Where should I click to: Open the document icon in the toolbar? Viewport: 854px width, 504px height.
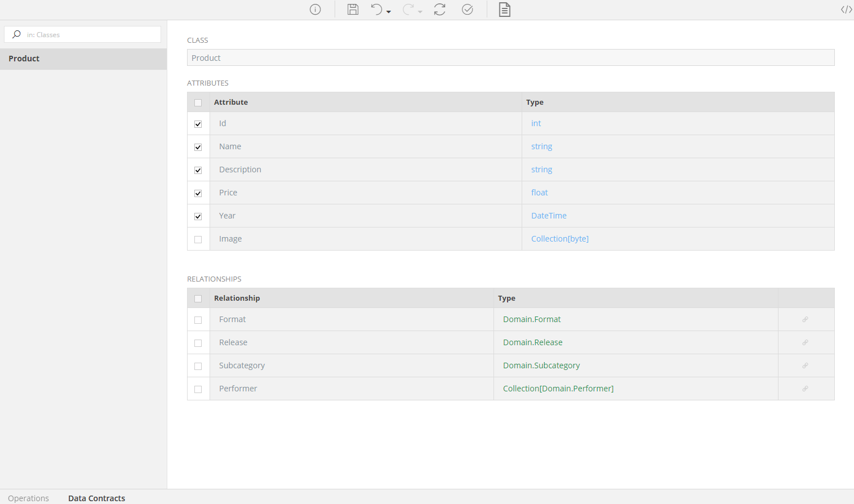[x=505, y=10]
